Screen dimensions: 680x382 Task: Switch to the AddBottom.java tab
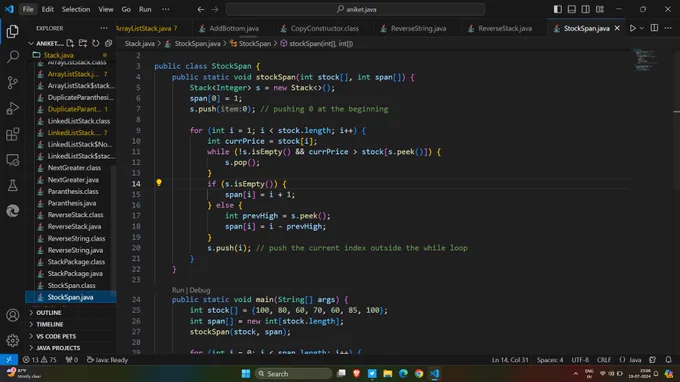234,28
